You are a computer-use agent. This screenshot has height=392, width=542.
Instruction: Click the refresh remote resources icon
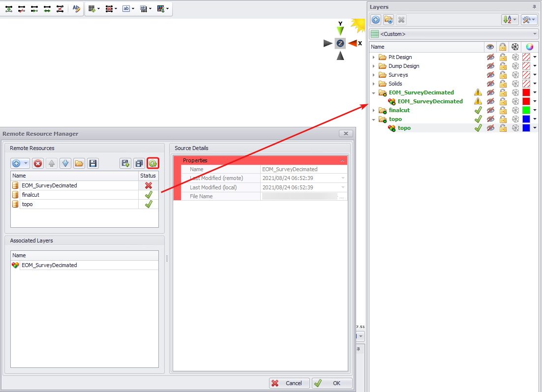pyautogui.click(x=153, y=163)
